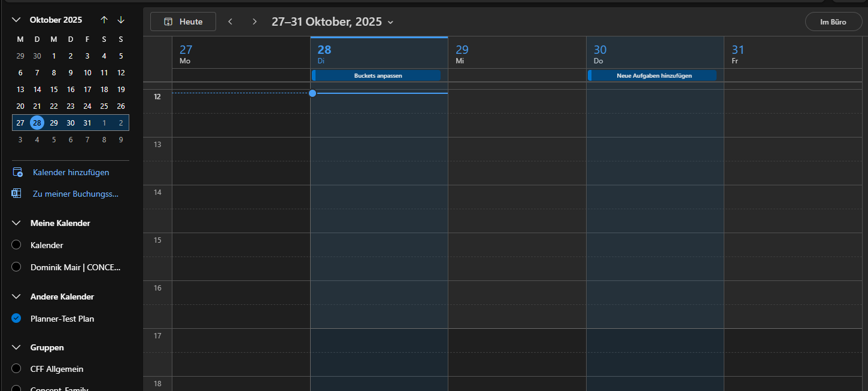Click the current time indicator dot
The width and height of the screenshot is (868, 391).
[312, 93]
